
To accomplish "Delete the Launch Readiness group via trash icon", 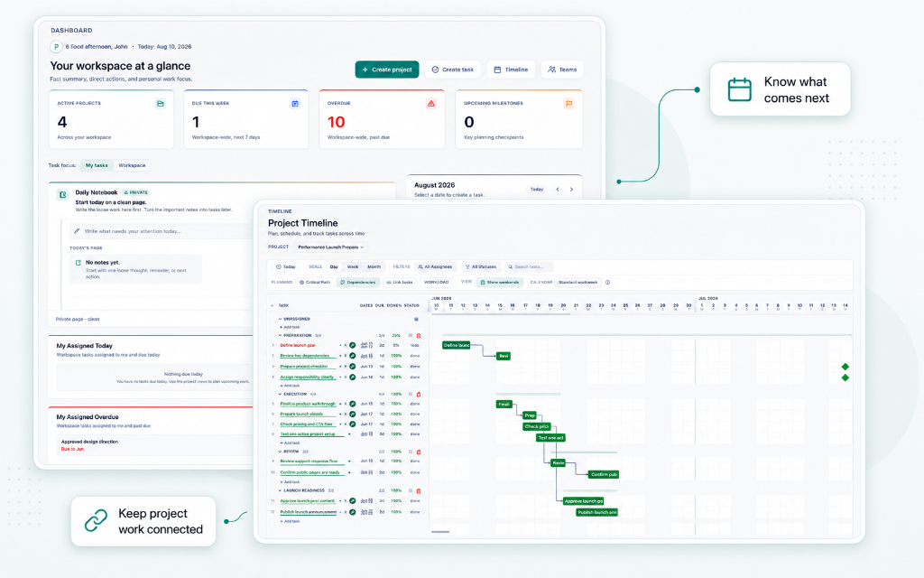I will click(x=419, y=490).
